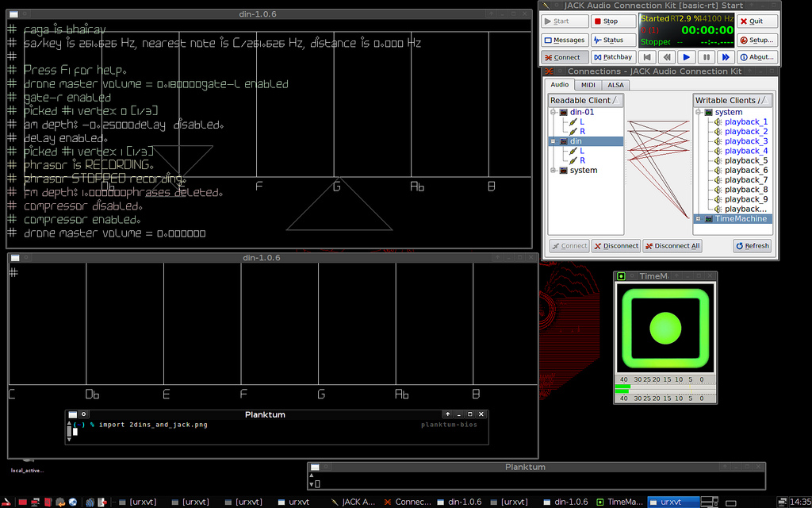Click the Stop button in JACK control
Viewport: 812px width, 508px height.
613,21
